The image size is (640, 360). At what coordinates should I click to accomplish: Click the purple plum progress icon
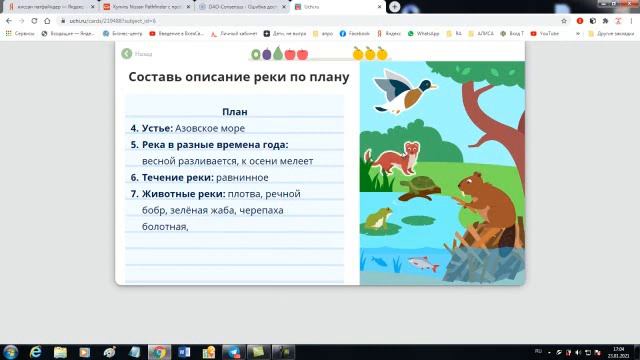tap(267, 54)
